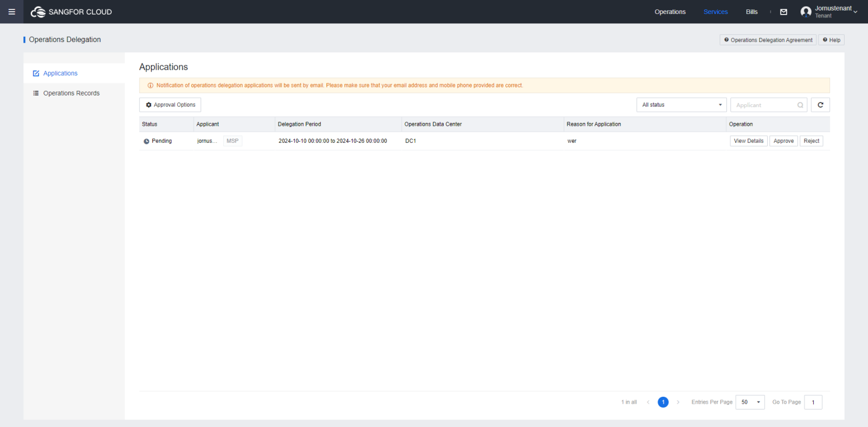Select the Operations Records sidebar tab
This screenshot has height=427, width=868.
coord(74,93)
